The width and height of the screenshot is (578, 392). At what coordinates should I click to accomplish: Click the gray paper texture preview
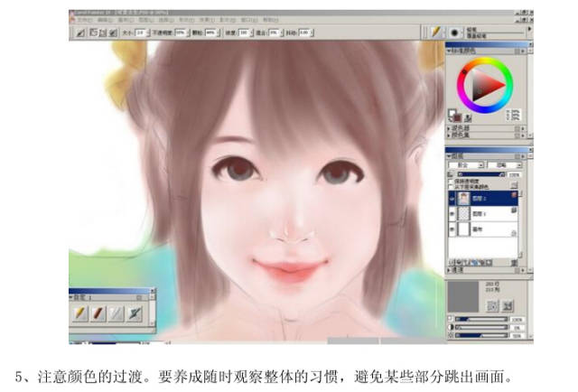coord(463,297)
